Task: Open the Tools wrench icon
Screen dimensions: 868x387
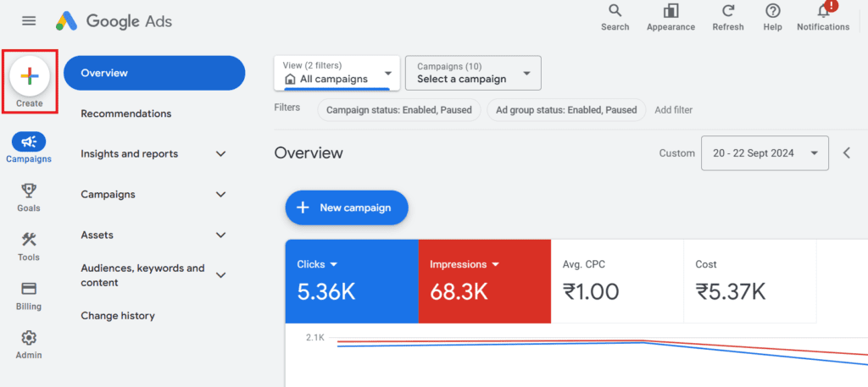Action: tap(29, 240)
